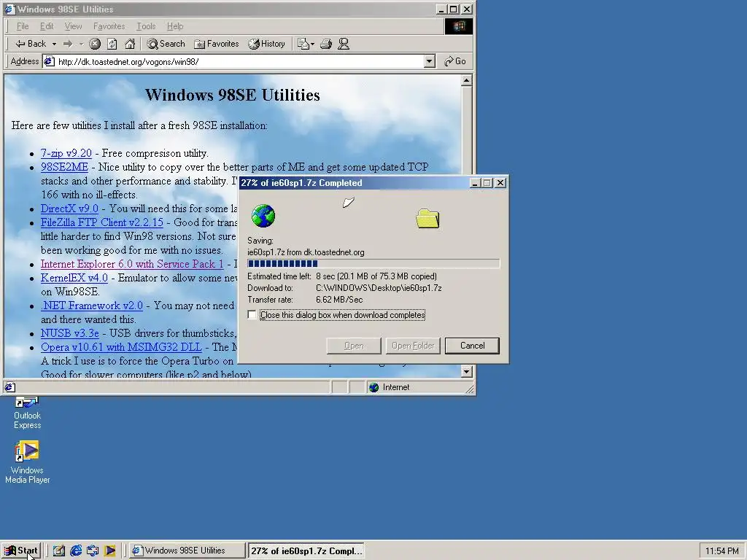Open the Tools menu
This screenshot has width=747, height=560.
pos(146,26)
